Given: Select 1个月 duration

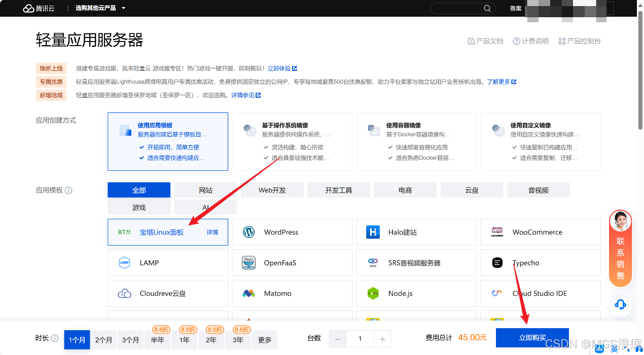Looking at the screenshot, I should click(77, 339).
